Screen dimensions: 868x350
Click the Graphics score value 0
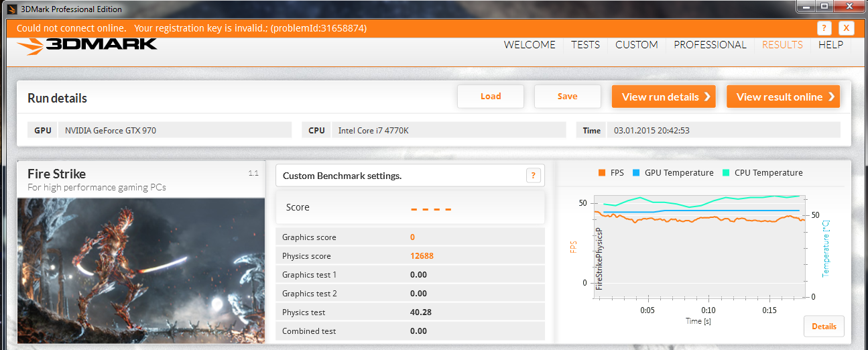pyautogui.click(x=412, y=237)
